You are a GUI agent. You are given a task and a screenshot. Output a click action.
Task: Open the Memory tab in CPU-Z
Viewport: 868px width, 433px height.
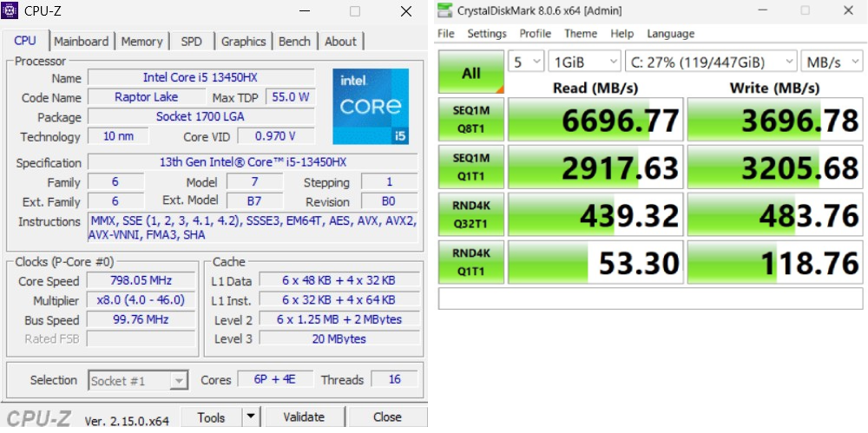click(141, 41)
